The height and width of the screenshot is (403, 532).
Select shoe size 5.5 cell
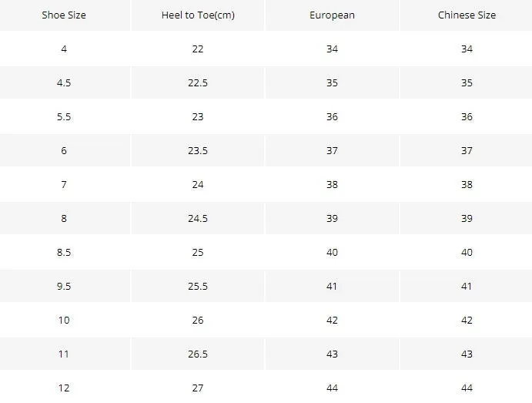click(x=64, y=116)
